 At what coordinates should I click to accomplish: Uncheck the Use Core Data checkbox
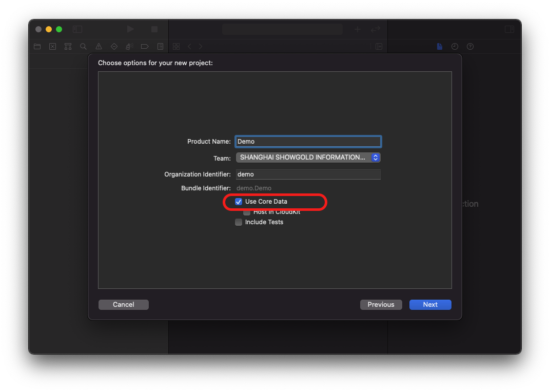[239, 202]
